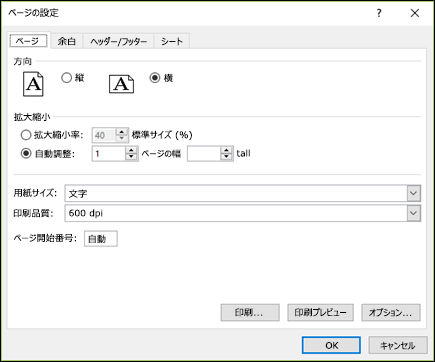
Task: Switch to the ページ tab
Action: [x=28, y=41]
